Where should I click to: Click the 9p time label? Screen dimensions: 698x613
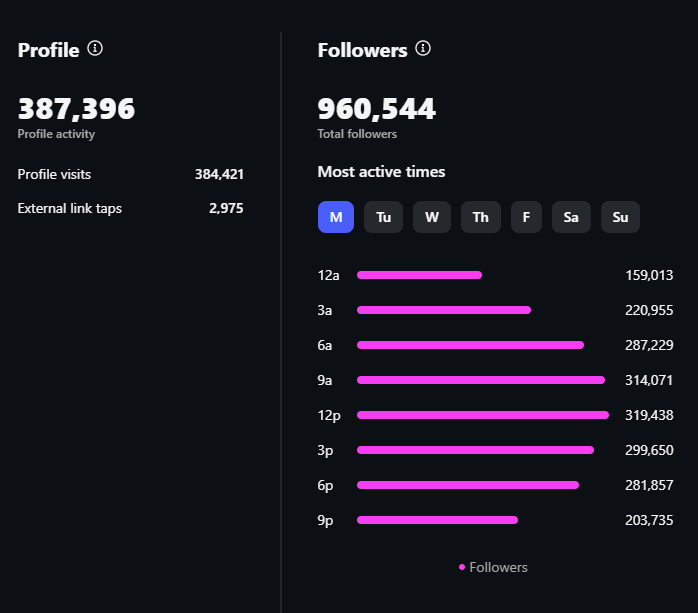point(325,520)
